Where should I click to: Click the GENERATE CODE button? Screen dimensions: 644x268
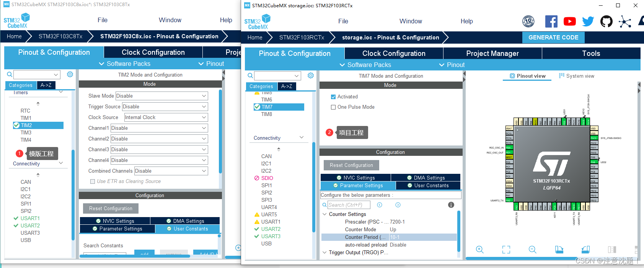(553, 38)
